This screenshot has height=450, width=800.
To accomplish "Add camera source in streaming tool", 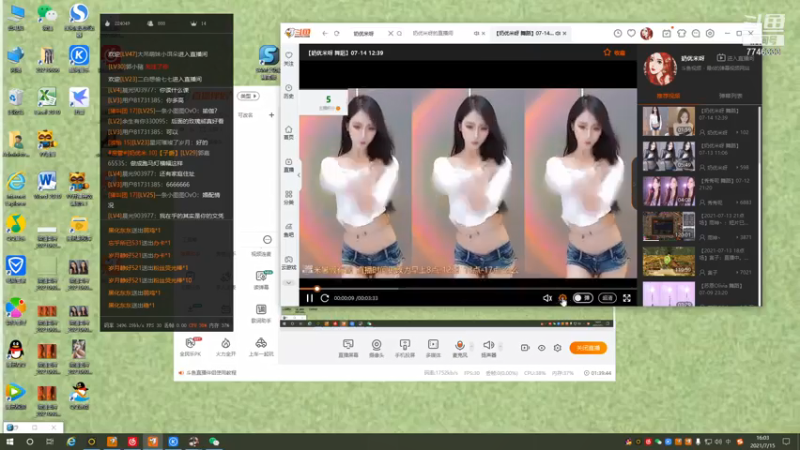I will 377,348.
